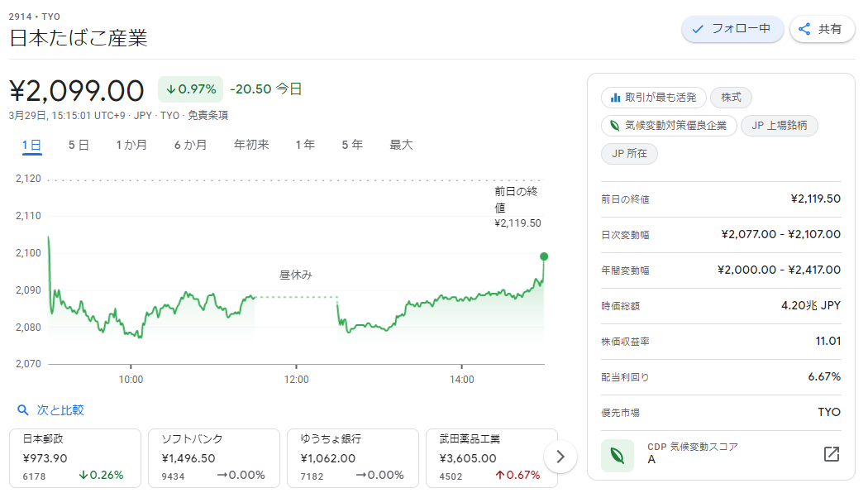The image size is (868, 493).
Task: Open the CDP climate score external link icon
Action: pos(832,454)
